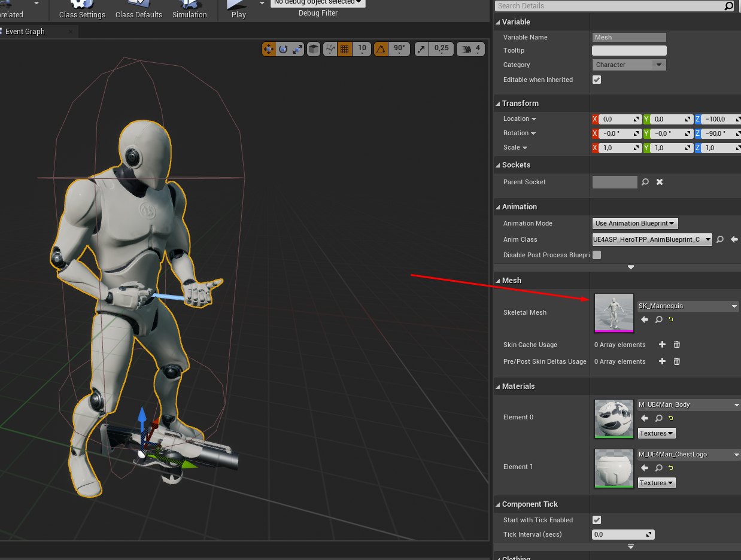Disable Start with Tick Enabled
Image resolution: width=741 pixels, height=560 pixels.
[596, 520]
